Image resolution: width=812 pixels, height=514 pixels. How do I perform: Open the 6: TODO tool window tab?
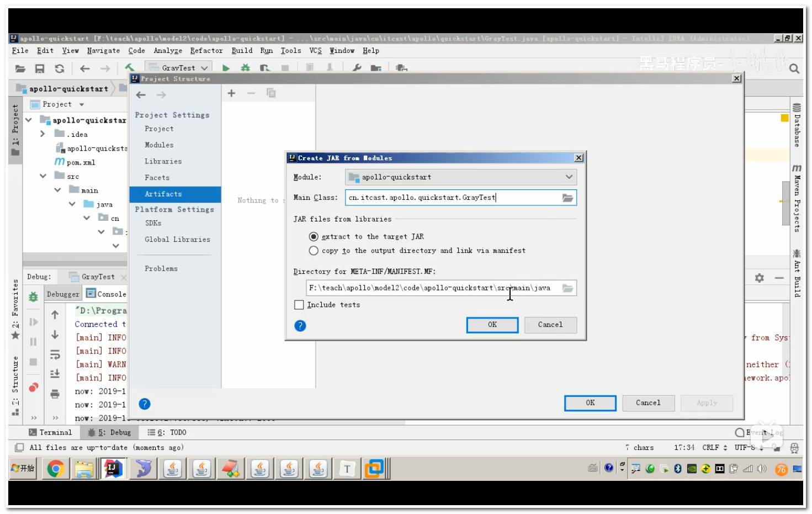point(167,432)
